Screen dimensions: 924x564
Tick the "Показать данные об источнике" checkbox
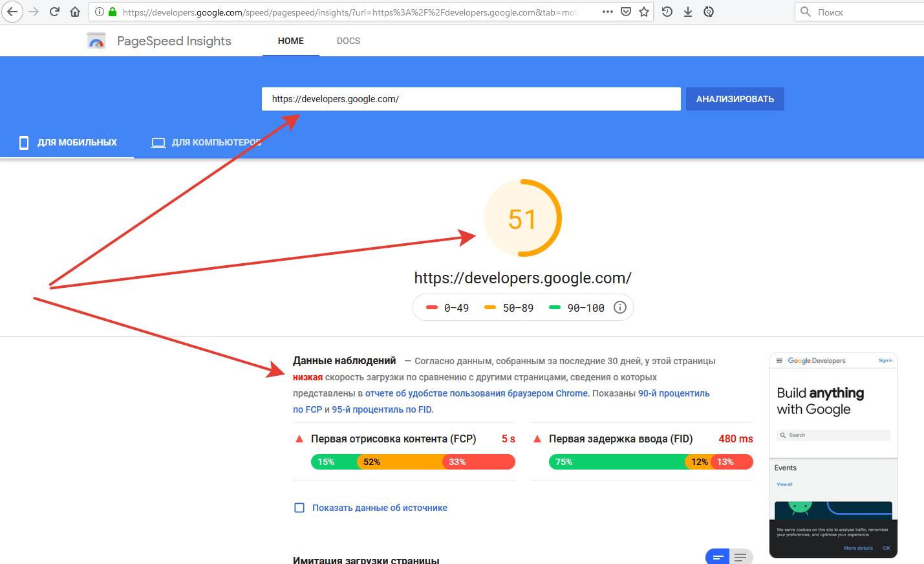(x=299, y=508)
